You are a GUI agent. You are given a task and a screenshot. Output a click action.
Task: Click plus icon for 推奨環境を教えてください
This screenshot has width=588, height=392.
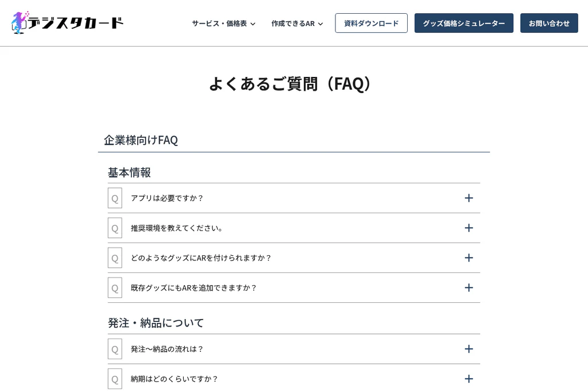[x=469, y=228]
